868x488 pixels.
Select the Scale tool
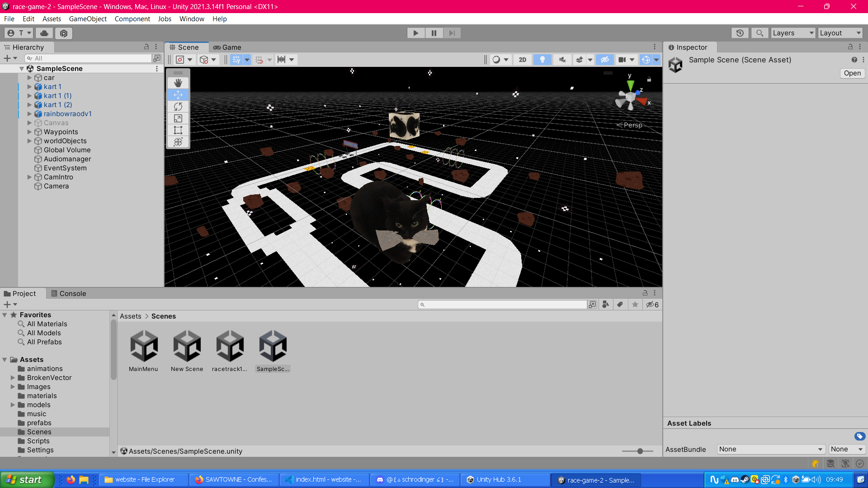click(x=178, y=118)
